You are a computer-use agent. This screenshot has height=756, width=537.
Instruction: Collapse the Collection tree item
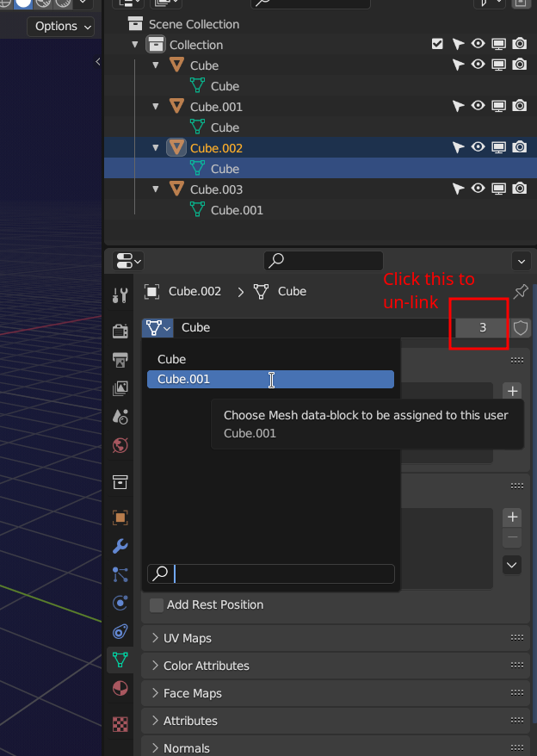135,45
